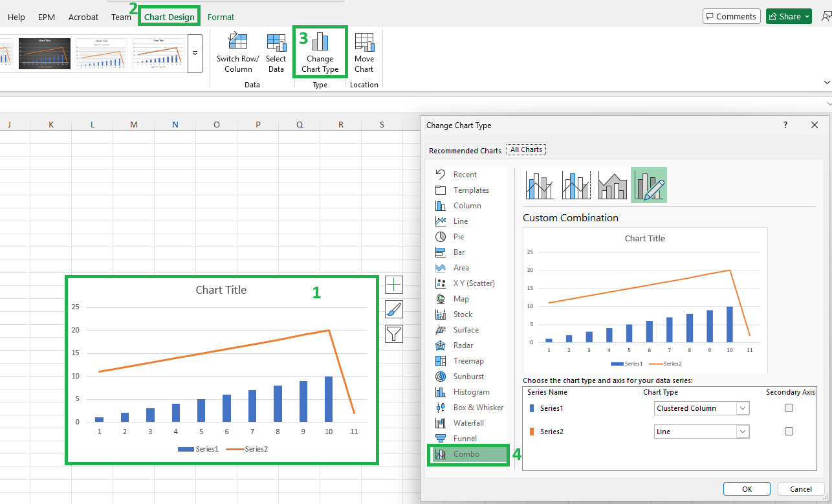Image resolution: width=832 pixels, height=504 pixels.
Task: Cancel the Change Chart Type dialog
Action: tap(801, 489)
